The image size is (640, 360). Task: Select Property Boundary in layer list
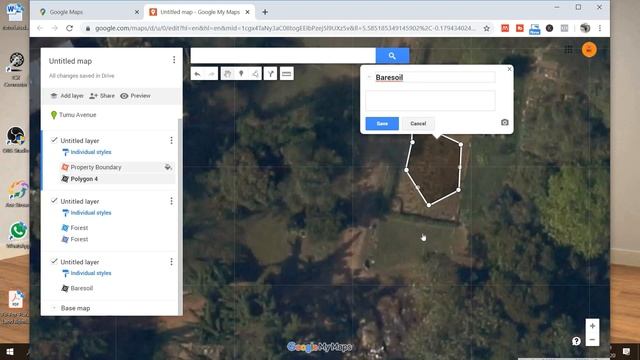[96, 167]
